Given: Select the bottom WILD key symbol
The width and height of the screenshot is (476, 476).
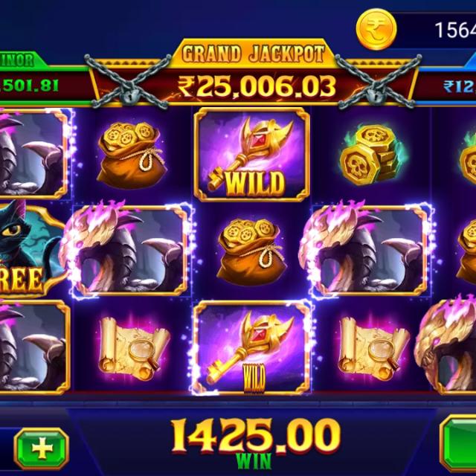Looking at the screenshot, I should [251, 348].
